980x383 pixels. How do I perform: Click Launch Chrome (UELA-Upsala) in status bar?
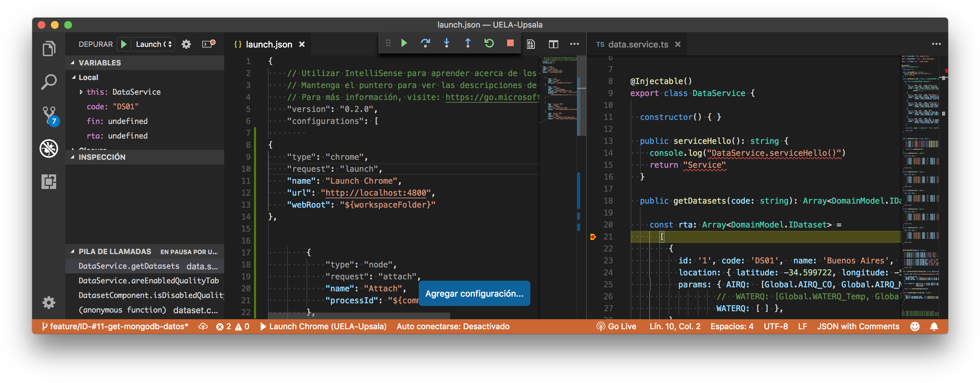click(x=323, y=327)
